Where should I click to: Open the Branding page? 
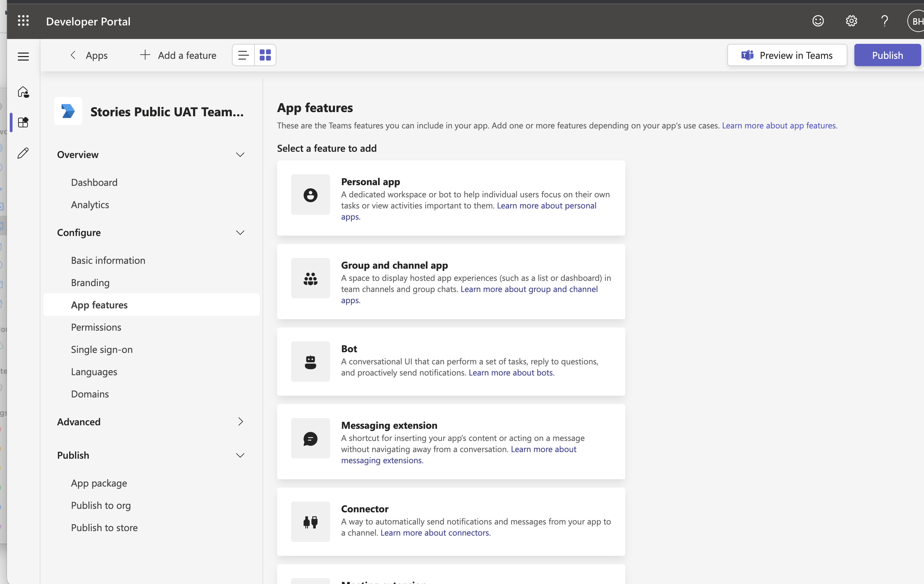click(90, 283)
